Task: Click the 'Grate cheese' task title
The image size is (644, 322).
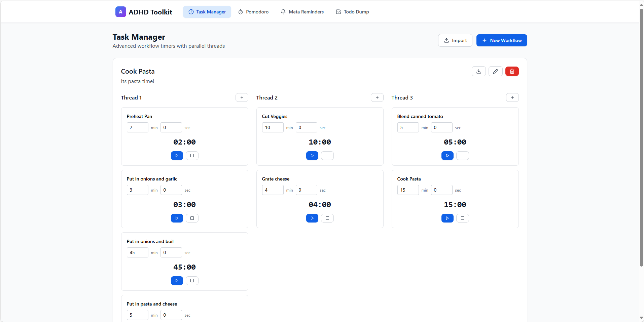Action: (276, 179)
